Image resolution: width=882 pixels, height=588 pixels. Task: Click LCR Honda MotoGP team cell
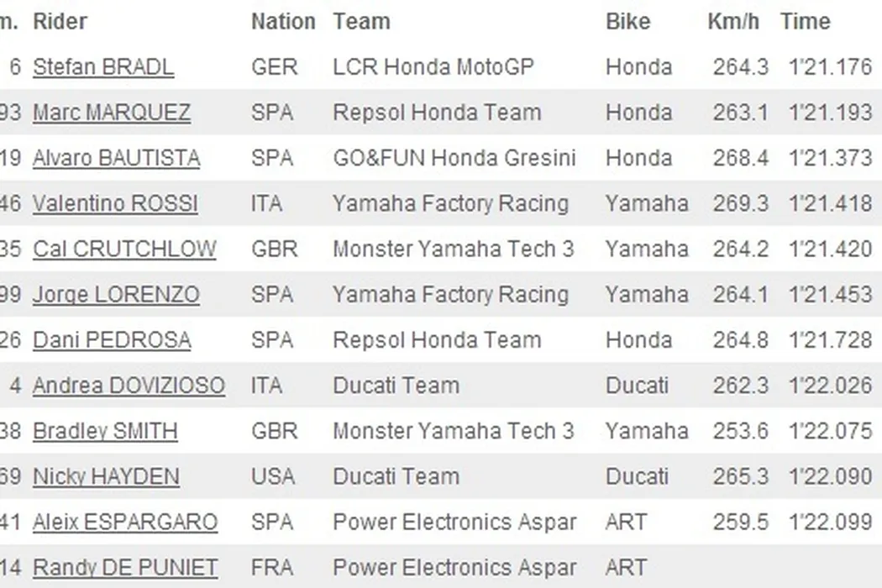coord(433,67)
